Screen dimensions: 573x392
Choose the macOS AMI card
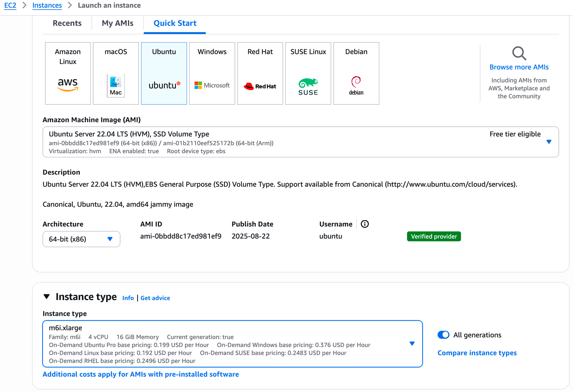(116, 73)
